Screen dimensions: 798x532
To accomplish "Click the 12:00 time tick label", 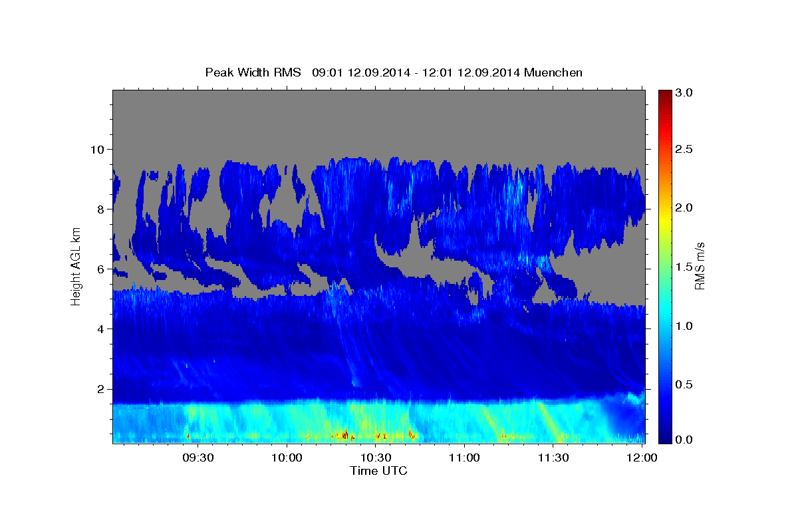I will [642, 458].
